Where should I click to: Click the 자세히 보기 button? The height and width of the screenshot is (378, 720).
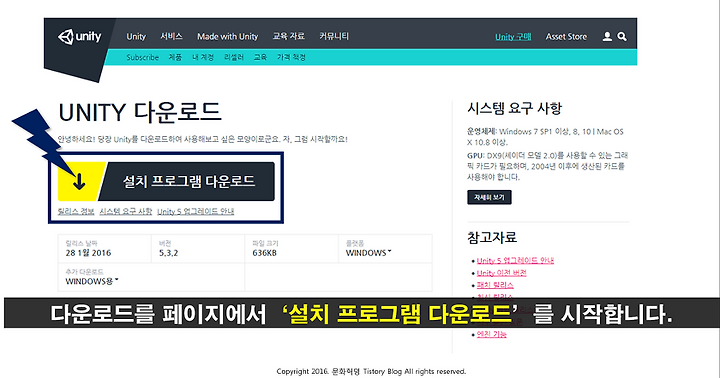pos(489,197)
